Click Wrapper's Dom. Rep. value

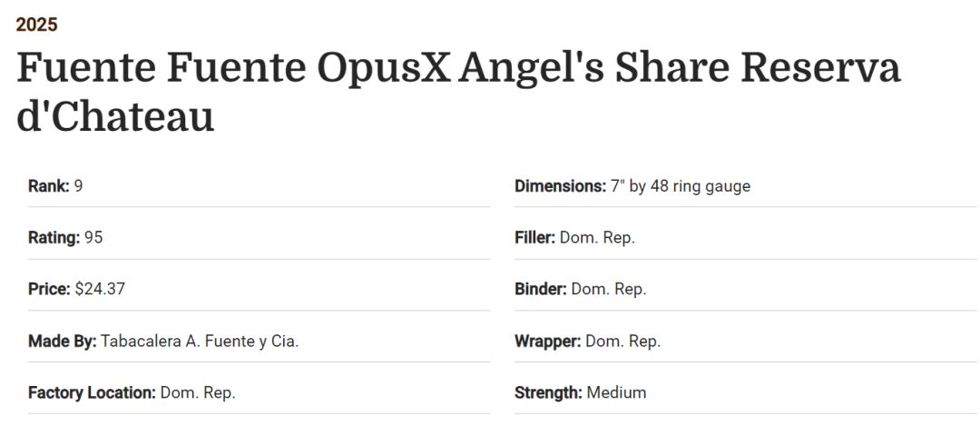(x=623, y=342)
